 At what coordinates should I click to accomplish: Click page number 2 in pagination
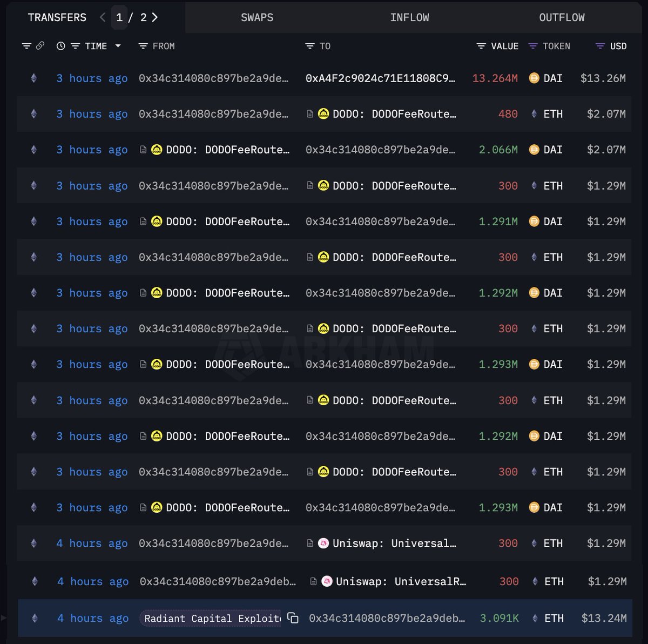click(x=143, y=17)
